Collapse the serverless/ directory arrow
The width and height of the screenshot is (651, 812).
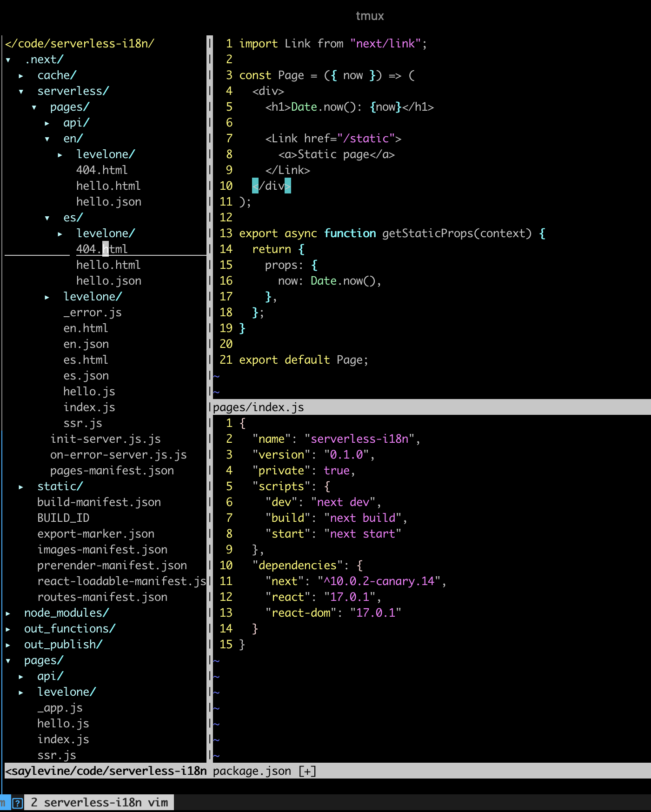21,92
